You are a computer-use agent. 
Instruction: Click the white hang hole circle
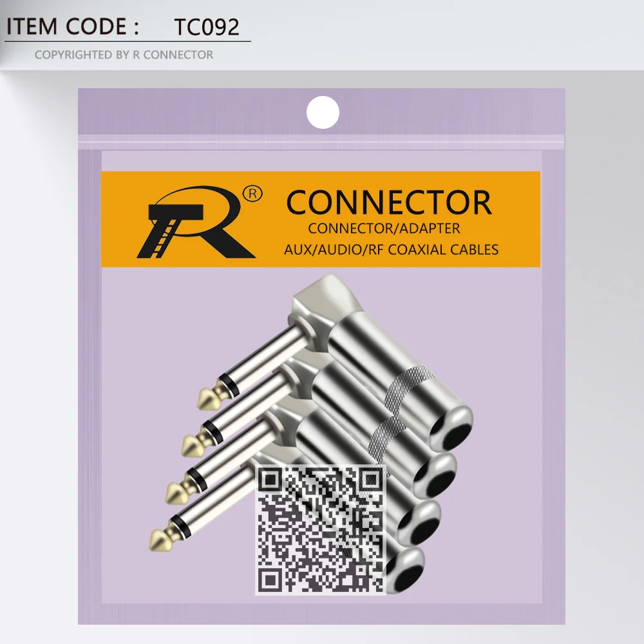(x=323, y=112)
